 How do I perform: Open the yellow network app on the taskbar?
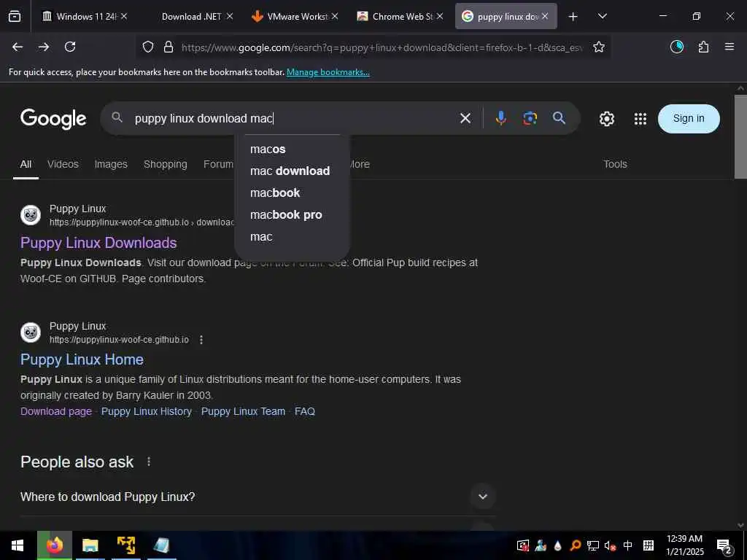pyautogui.click(x=126, y=545)
